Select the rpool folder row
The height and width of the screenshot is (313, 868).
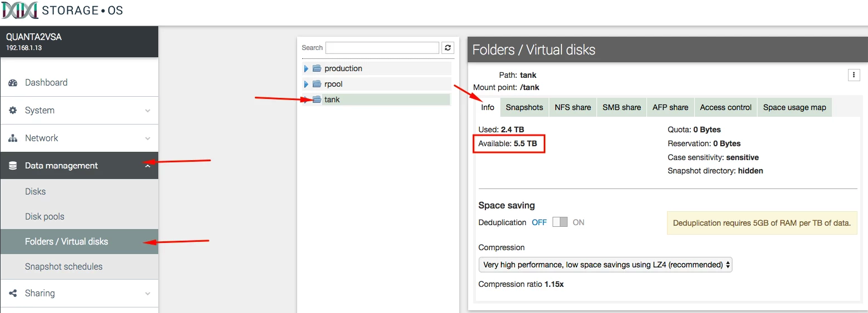(x=376, y=84)
